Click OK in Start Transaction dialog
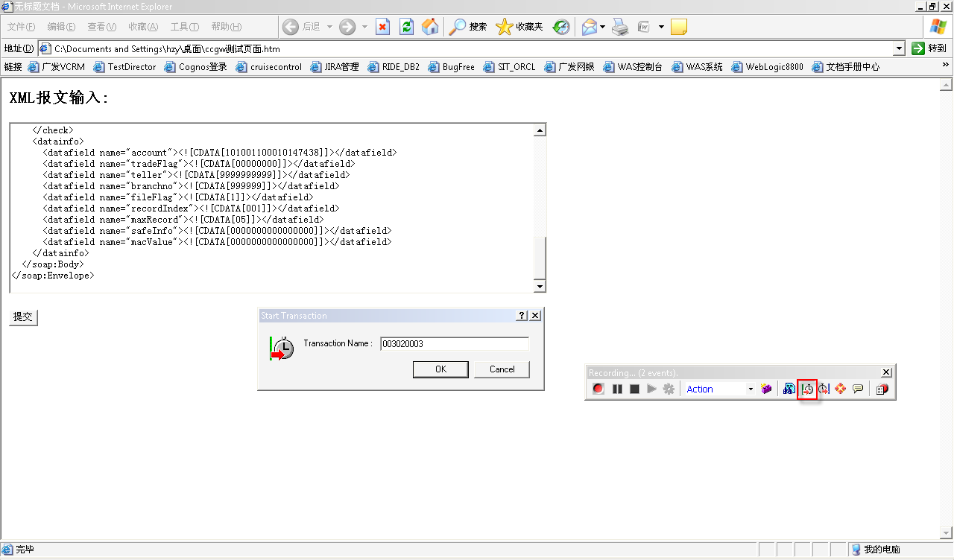Viewport: 954px width, 560px height. [440, 369]
